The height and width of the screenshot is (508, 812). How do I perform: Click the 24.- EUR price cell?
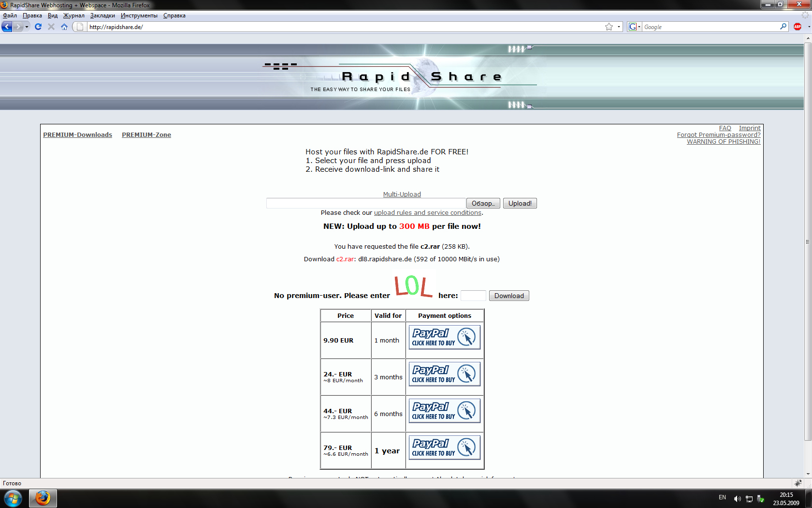point(346,377)
